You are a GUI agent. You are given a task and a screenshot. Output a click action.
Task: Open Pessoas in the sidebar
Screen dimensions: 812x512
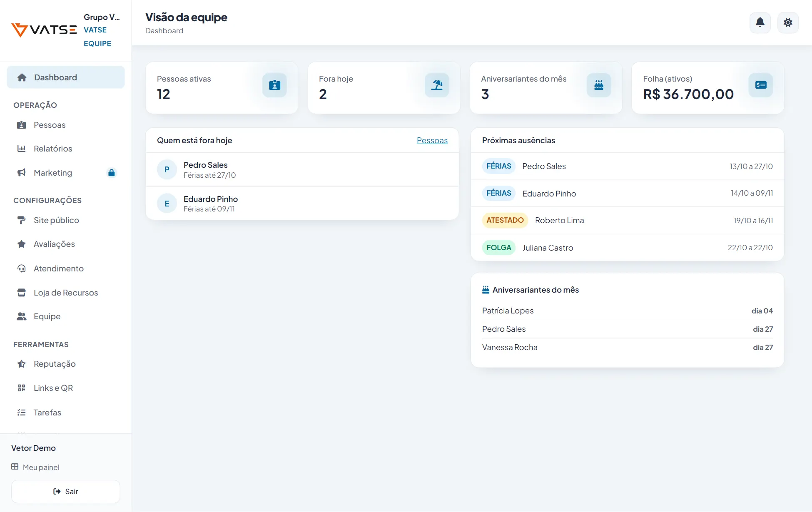coord(66,125)
